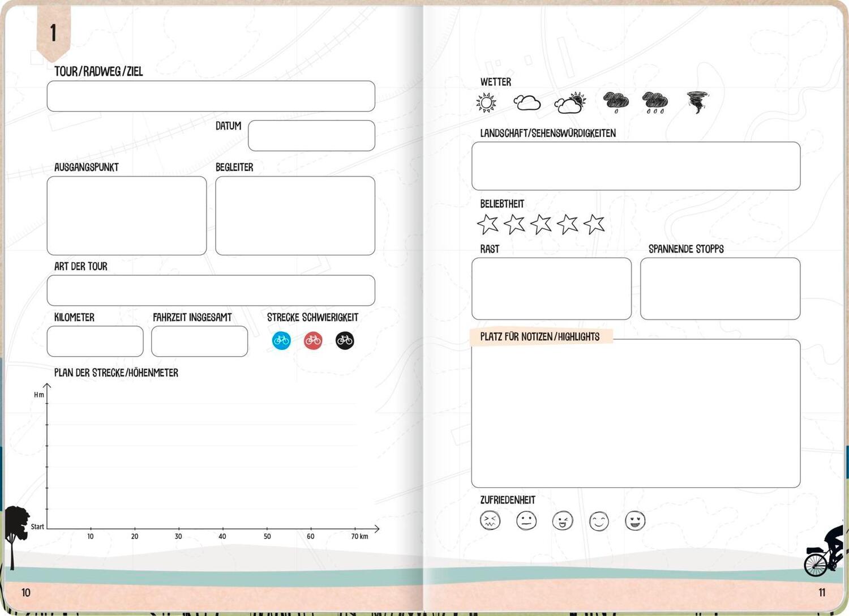Screen dimensions: 849x616
Task: Click the notes/highlights area
Action: (x=636, y=414)
